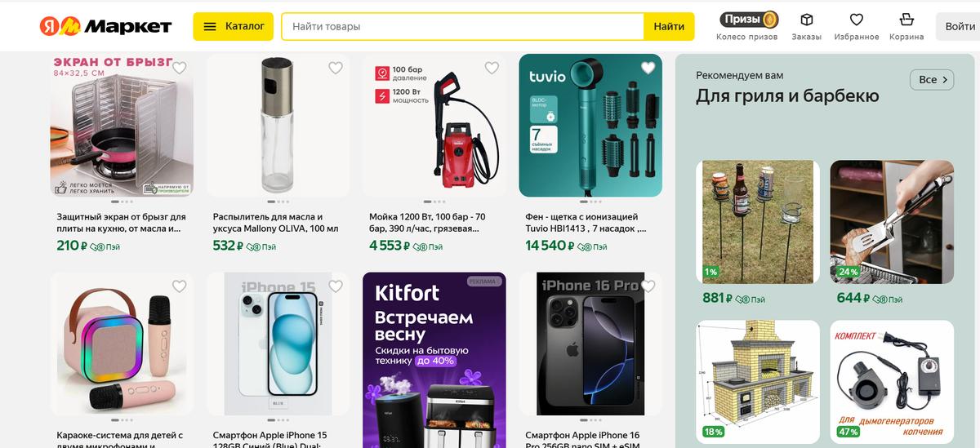Open the shopping cart Корзина icon
The height and width of the screenshot is (448, 980).
point(906,20)
